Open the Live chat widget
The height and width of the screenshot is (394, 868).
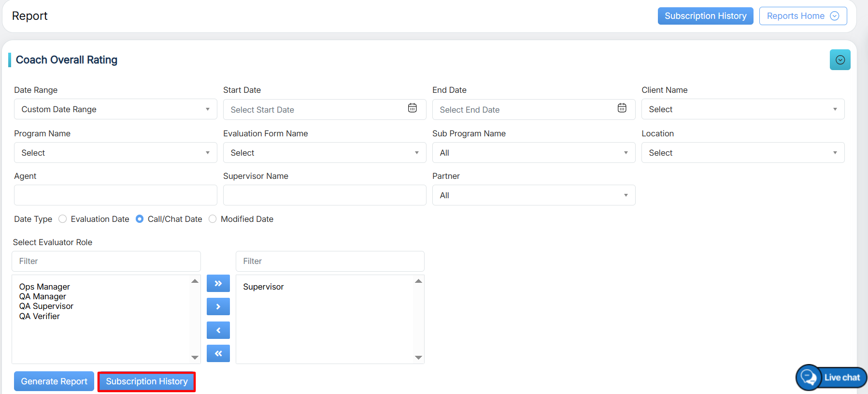click(x=831, y=378)
